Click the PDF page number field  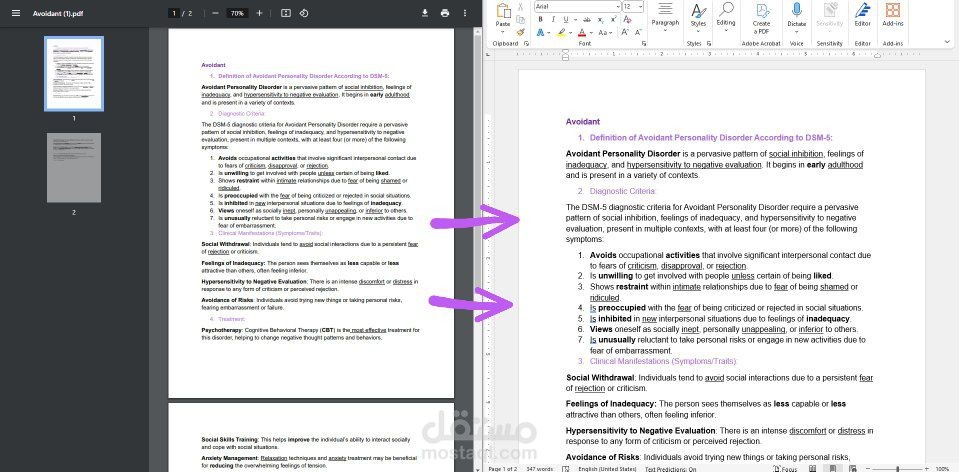point(174,13)
